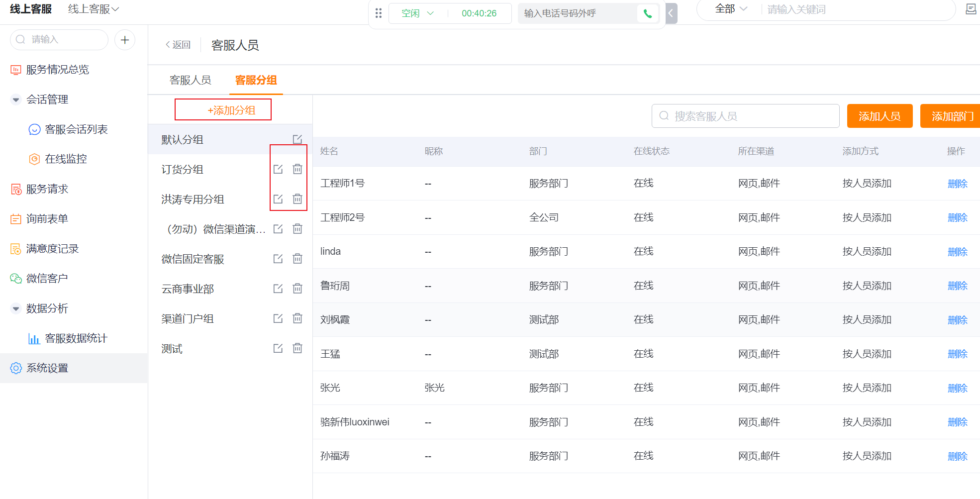Click the +添加分组 button

(x=231, y=110)
